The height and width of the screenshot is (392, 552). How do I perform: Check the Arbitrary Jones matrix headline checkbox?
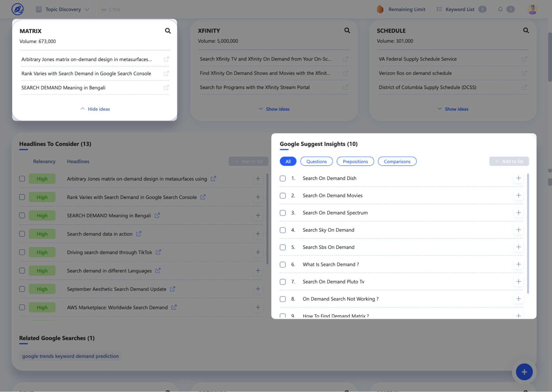[22, 179]
